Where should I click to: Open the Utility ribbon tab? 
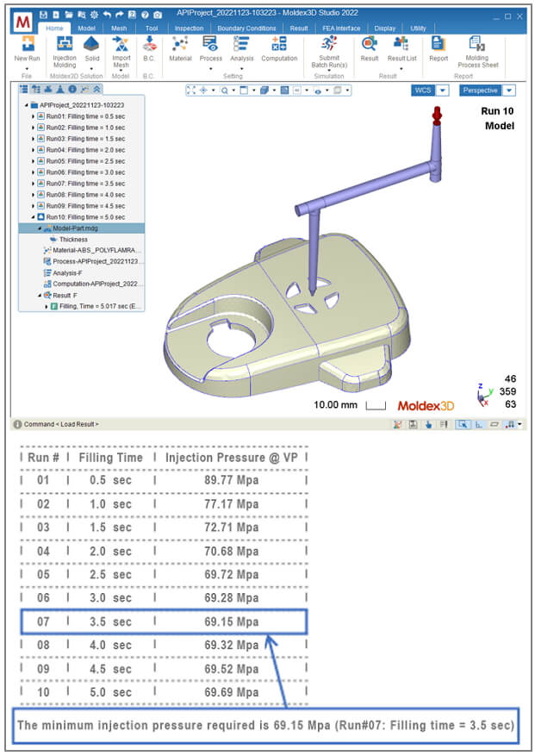click(x=418, y=28)
